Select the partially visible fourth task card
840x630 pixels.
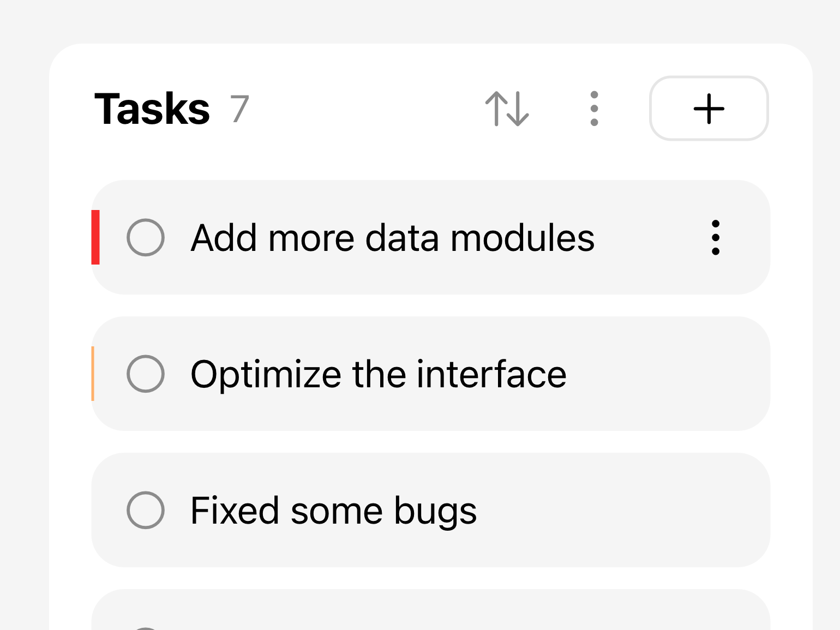431,611
